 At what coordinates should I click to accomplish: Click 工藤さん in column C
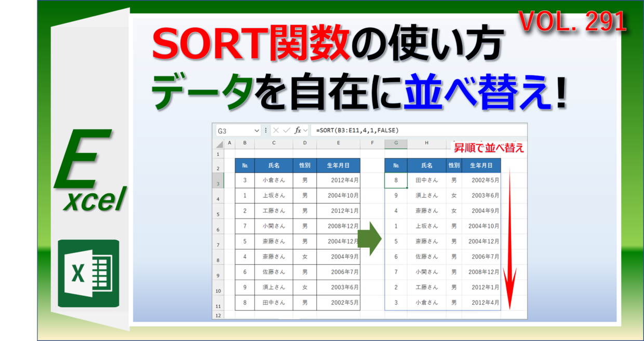pos(274,211)
